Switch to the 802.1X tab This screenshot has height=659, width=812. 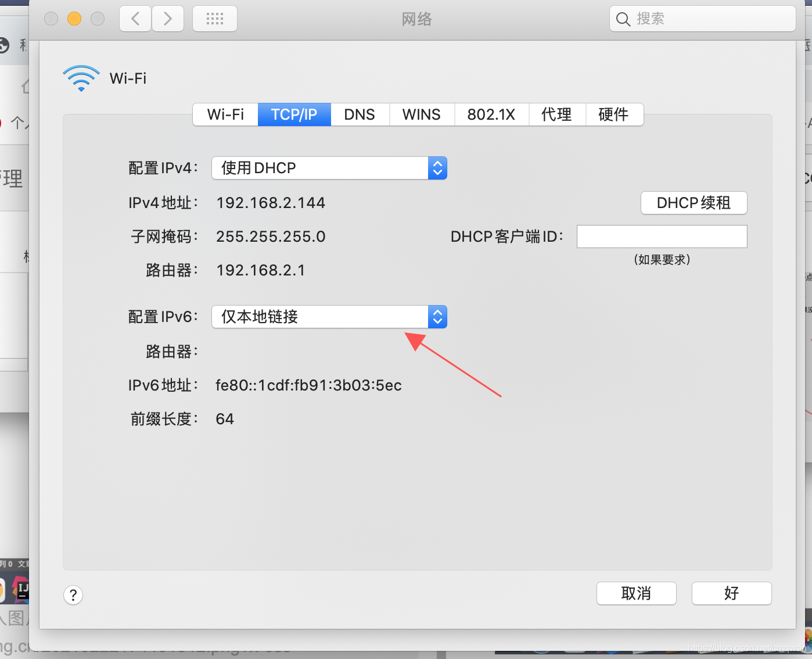click(x=491, y=114)
